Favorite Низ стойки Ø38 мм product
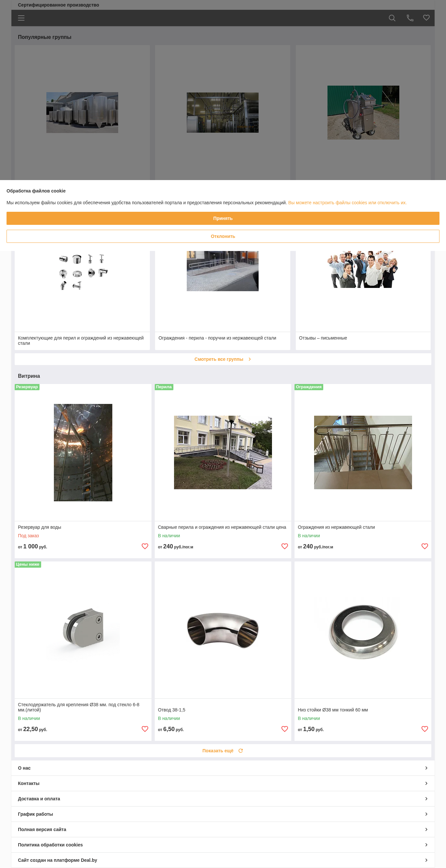This screenshot has height=868, width=446. pyautogui.click(x=424, y=729)
